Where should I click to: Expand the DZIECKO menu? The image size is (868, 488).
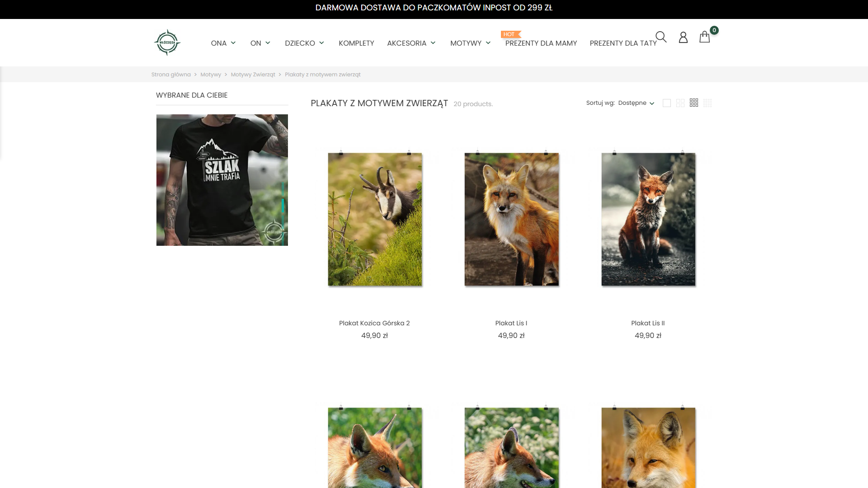(304, 43)
